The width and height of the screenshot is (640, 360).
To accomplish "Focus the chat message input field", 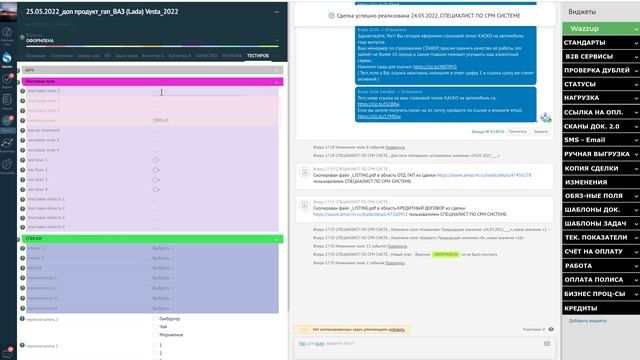I will coord(424,348).
